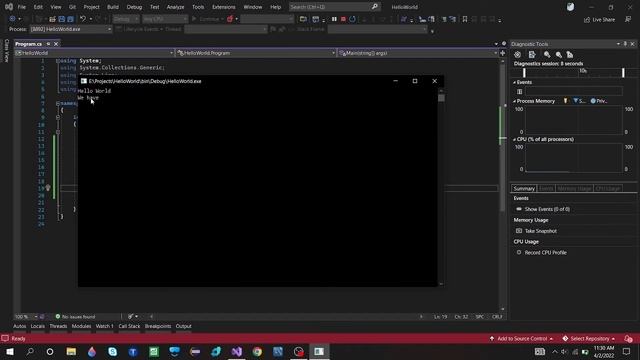Click Record CPU Profile link
Screen dimensions: 640x360
pos(545,253)
